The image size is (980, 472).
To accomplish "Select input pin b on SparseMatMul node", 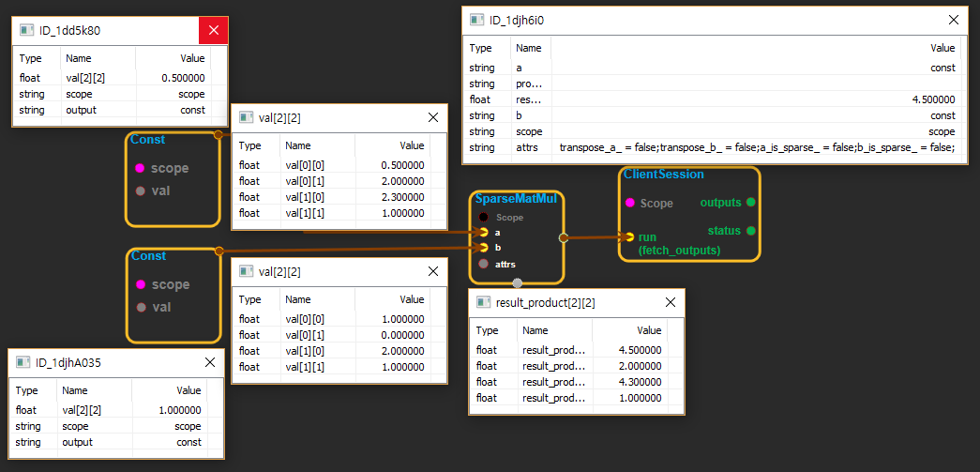I will (483, 248).
